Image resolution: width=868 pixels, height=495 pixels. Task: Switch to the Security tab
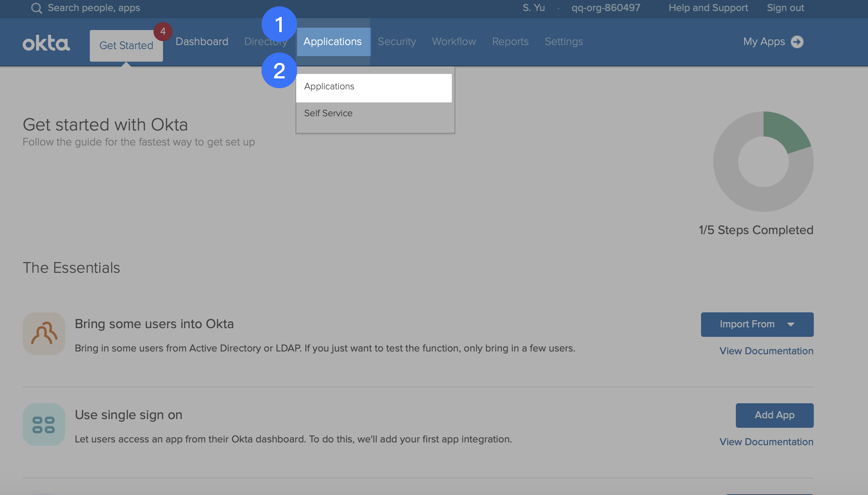point(397,41)
